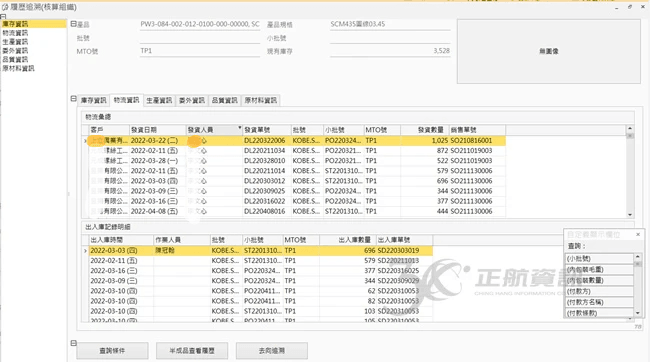This screenshot has height=362, width=650.
Task: Sort by the 出入庫單號 column header
Action: 404,240
